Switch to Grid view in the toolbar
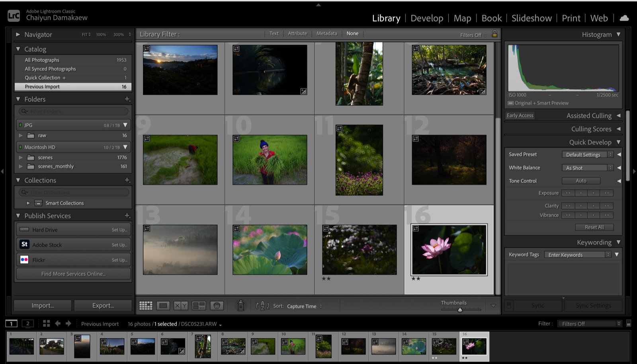This screenshot has width=637, height=364. (146, 306)
